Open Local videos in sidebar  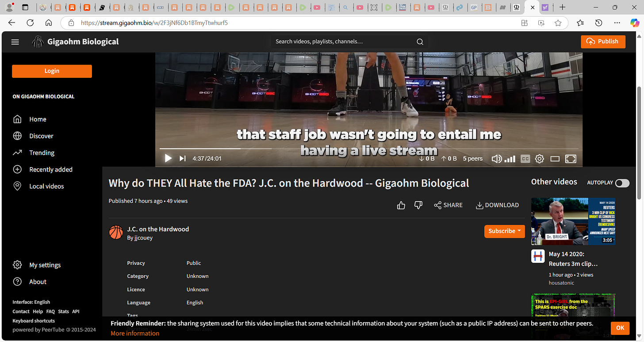[x=38, y=186]
